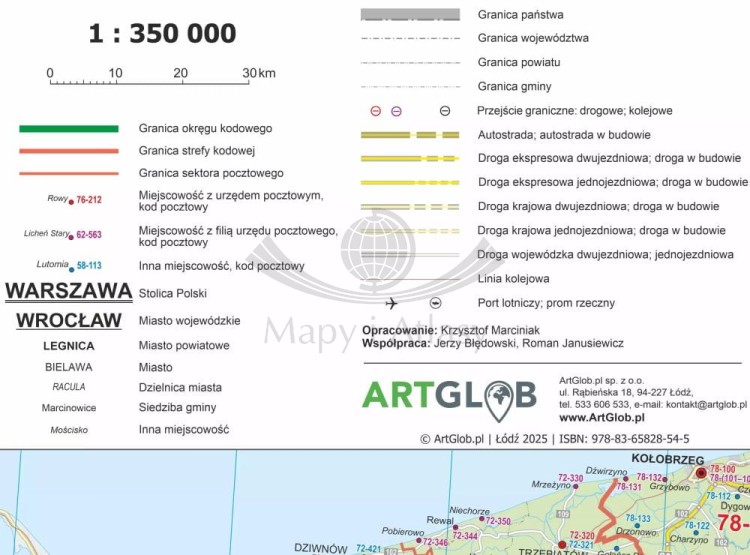Click the green Granica okręgu kodowego line
The height and width of the screenshot is (555, 750).
pos(69,129)
